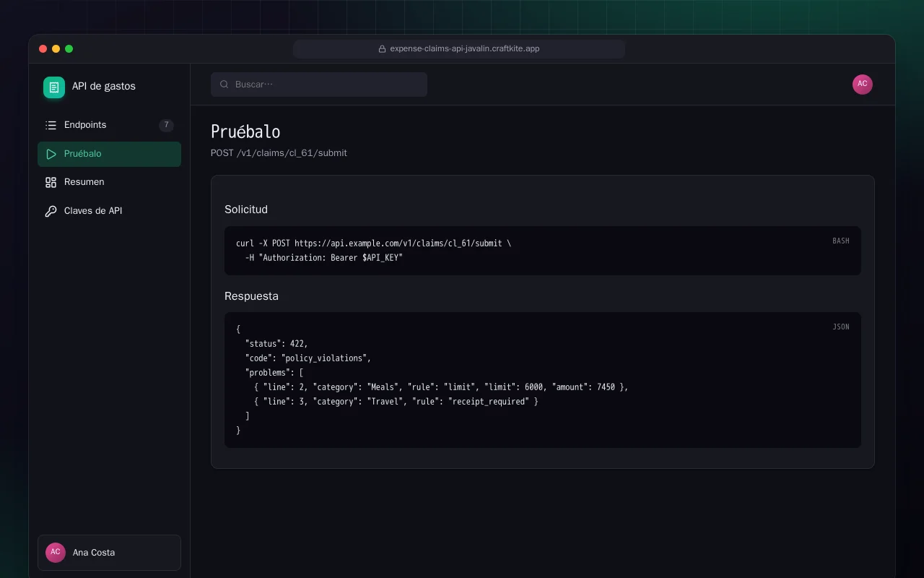Viewport: 924px width, 578px height.
Task: Open the Resumen menu item
Action: click(x=109, y=182)
